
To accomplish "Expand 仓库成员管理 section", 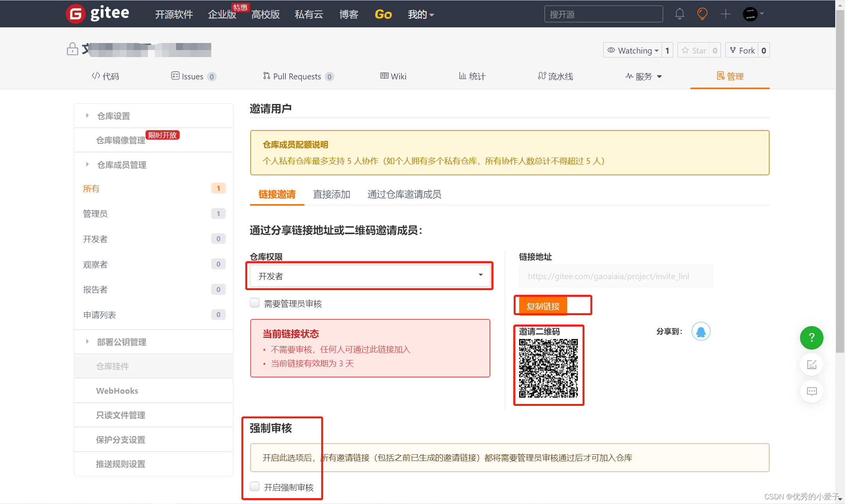I will click(154, 165).
